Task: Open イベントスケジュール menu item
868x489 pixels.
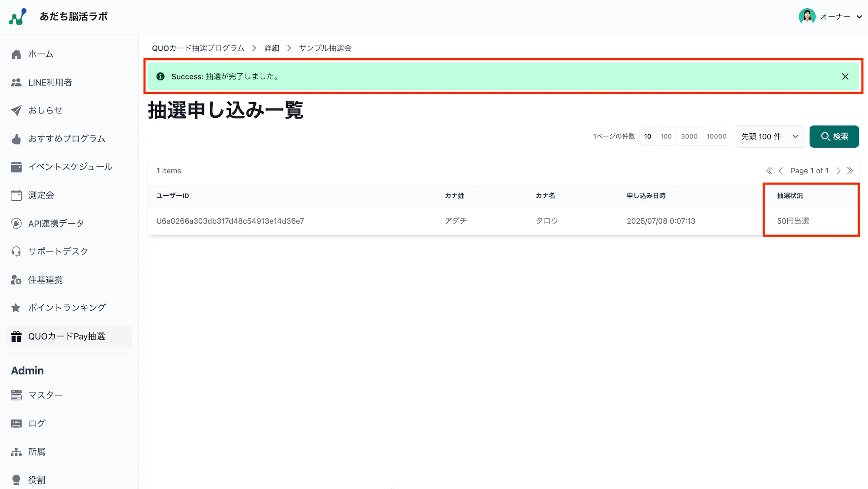Action: pyautogui.click(x=69, y=167)
